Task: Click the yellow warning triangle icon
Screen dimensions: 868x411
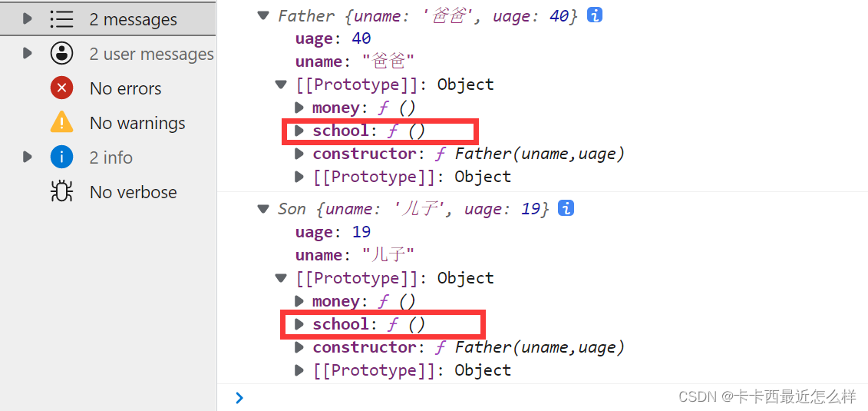Action: tap(61, 122)
